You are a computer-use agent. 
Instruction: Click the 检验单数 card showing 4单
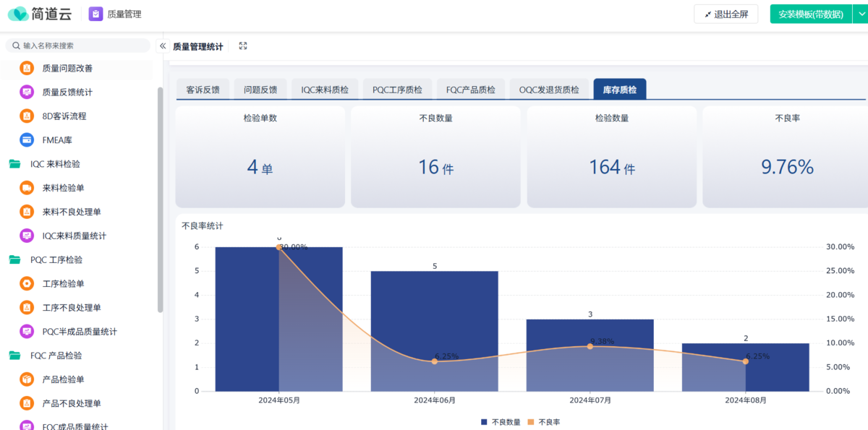260,157
